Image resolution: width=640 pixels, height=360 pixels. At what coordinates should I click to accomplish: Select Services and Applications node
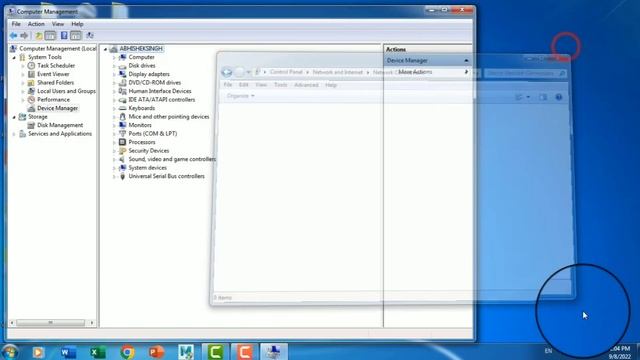pos(60,134)
